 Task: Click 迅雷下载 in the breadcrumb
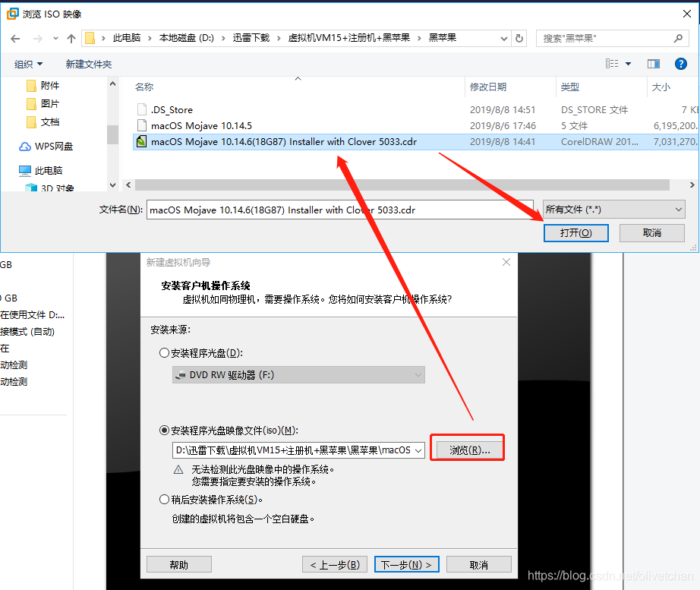click(x=251, y=38)
